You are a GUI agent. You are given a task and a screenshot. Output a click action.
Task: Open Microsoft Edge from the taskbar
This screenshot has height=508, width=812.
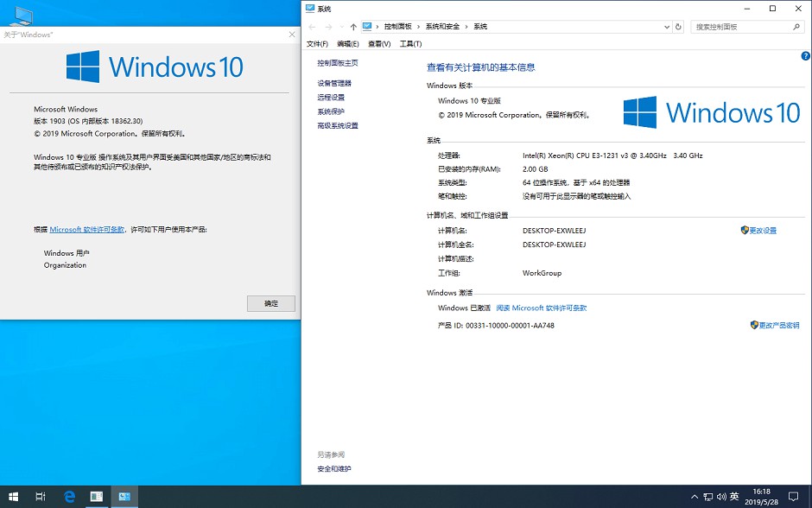pos(69,497)
